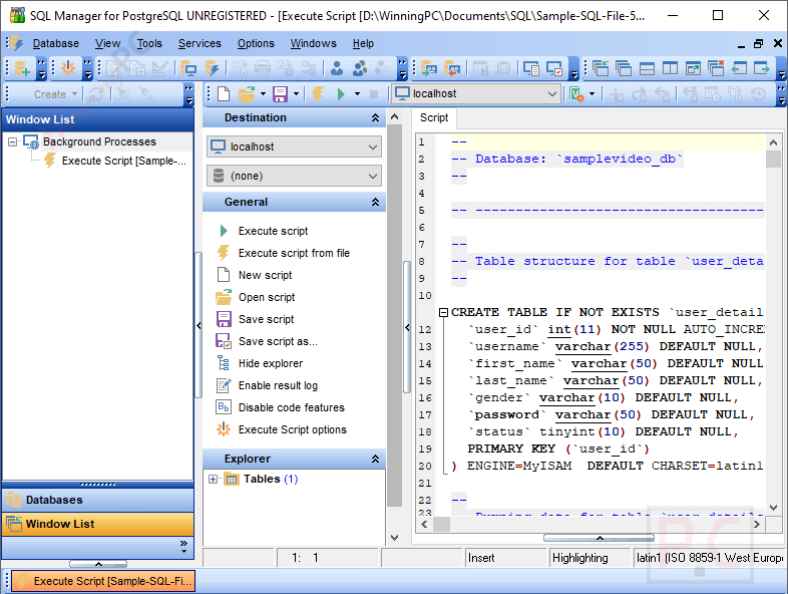Click the database icon with green arrow
788x594 pixels.
click(x=429, y=68)
